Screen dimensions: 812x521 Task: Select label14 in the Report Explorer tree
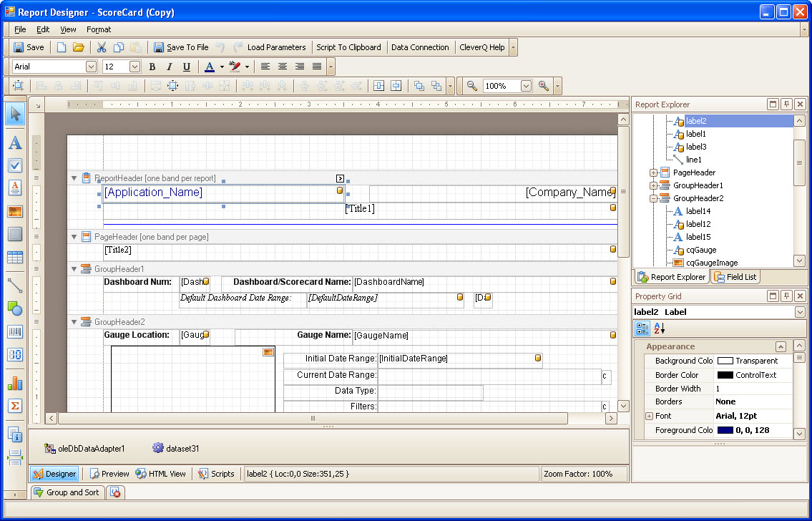tap(699, 211)
